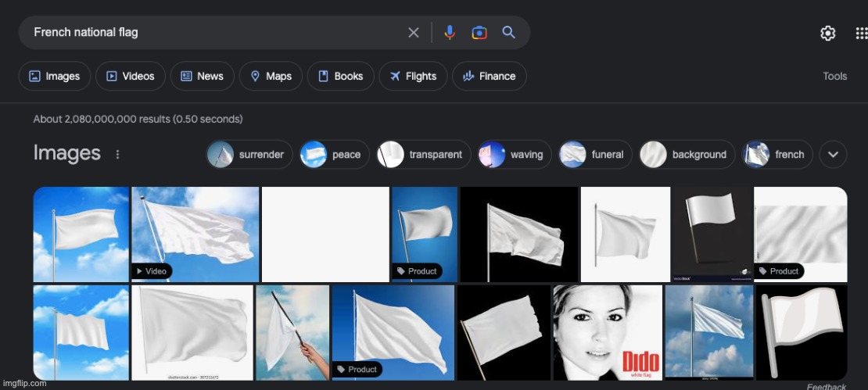Open the white flag thumbnail labeled Video
The image size is (868, 390).
point(195,234)
